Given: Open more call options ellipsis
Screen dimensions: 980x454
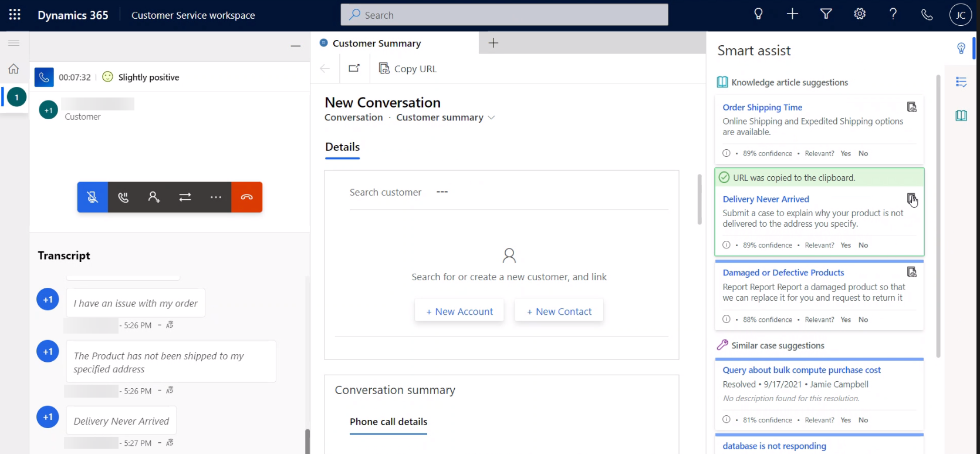Looking at the screenshot, I should coord(216,197).
